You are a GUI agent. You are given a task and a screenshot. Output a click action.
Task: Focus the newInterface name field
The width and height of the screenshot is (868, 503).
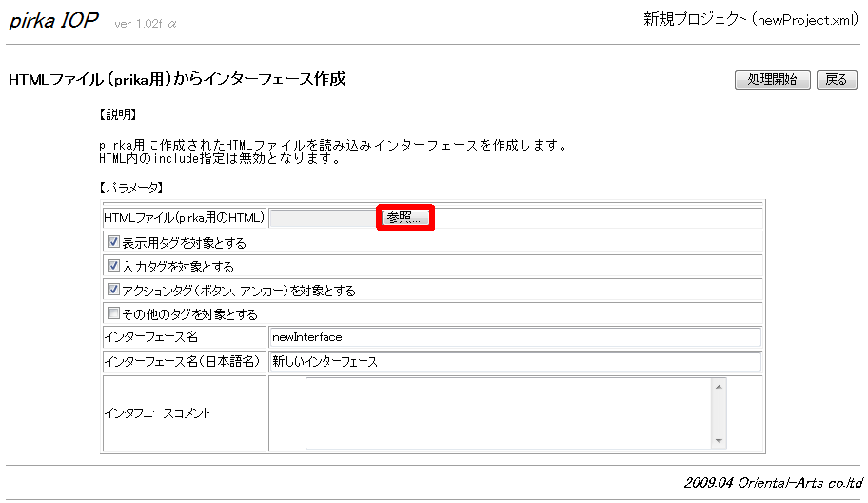click(x=514, y=337)
